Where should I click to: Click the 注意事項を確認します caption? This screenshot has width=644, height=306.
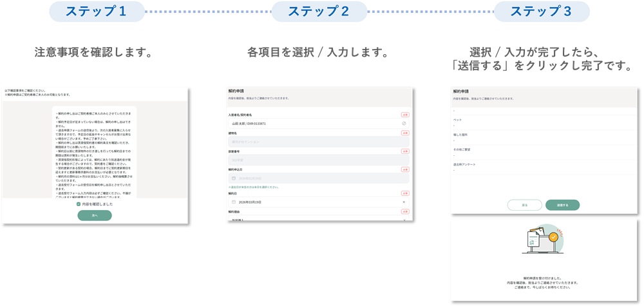94,53
